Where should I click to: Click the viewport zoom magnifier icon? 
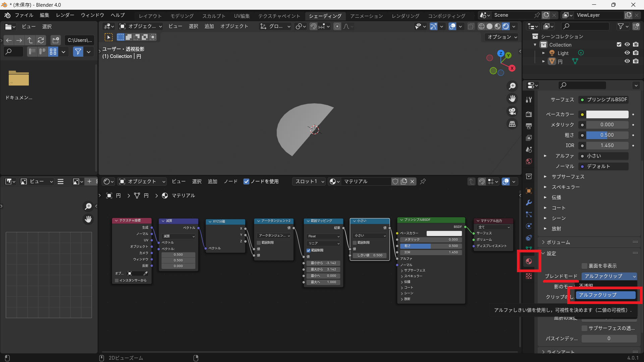pos(512,86)
